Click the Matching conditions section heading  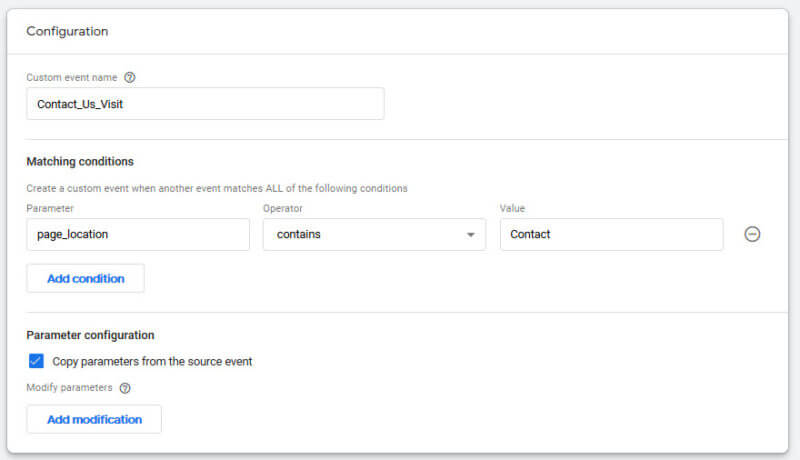(x=80, y=162)
